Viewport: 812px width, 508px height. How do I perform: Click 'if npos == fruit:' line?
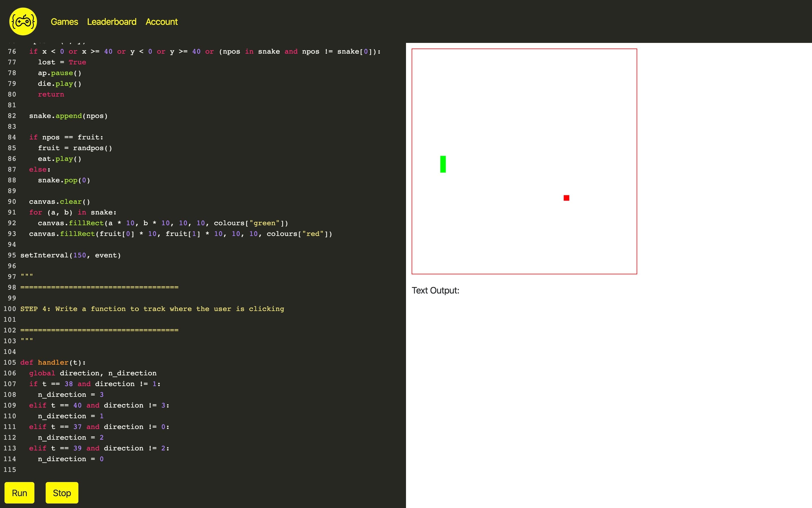coord(66,137)
